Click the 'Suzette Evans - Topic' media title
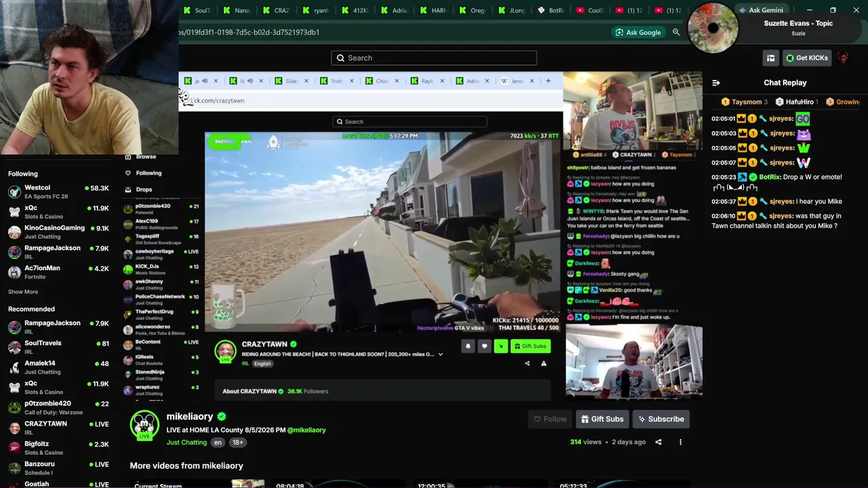This screenshot has height=488, width=868. coord(798,23)
